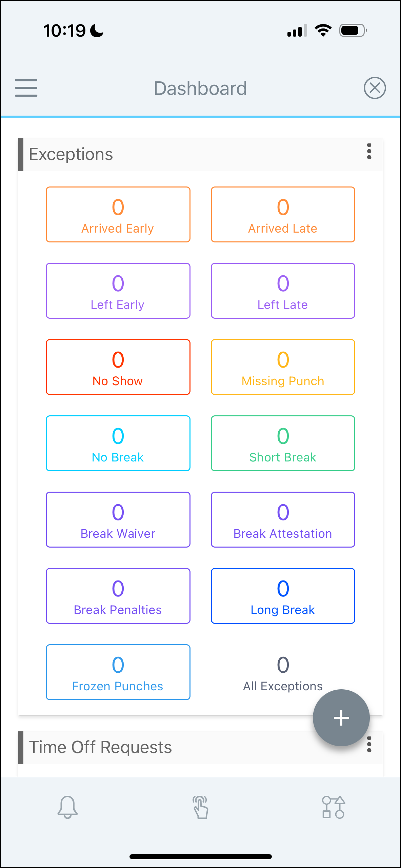Open the No Break tile
Viewport: 401px width, 868px height.
coord(118,443)
